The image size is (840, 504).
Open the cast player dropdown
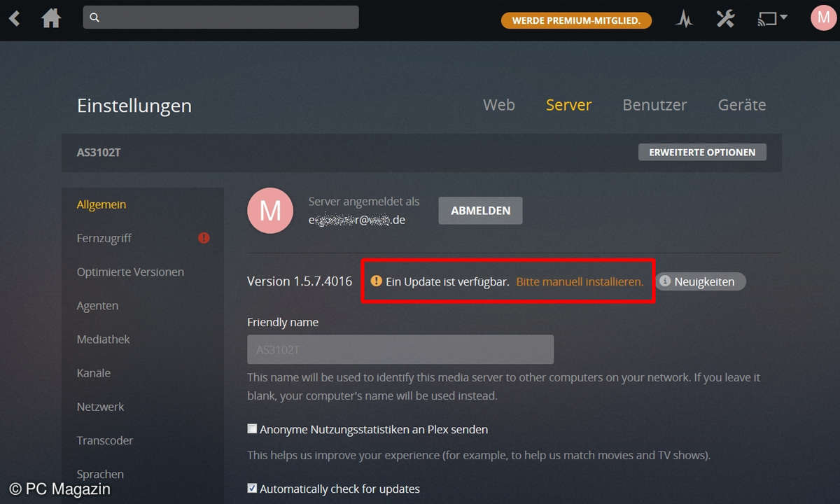pyautogui.click(x=772, y=18)
